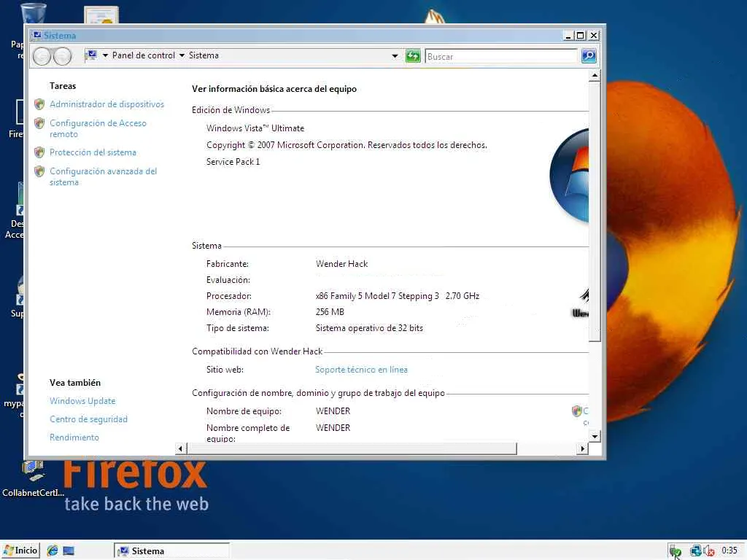Click the Inicio start button
Image resolution: width=747 pixels, height=560 pixels.
[20, 551]
